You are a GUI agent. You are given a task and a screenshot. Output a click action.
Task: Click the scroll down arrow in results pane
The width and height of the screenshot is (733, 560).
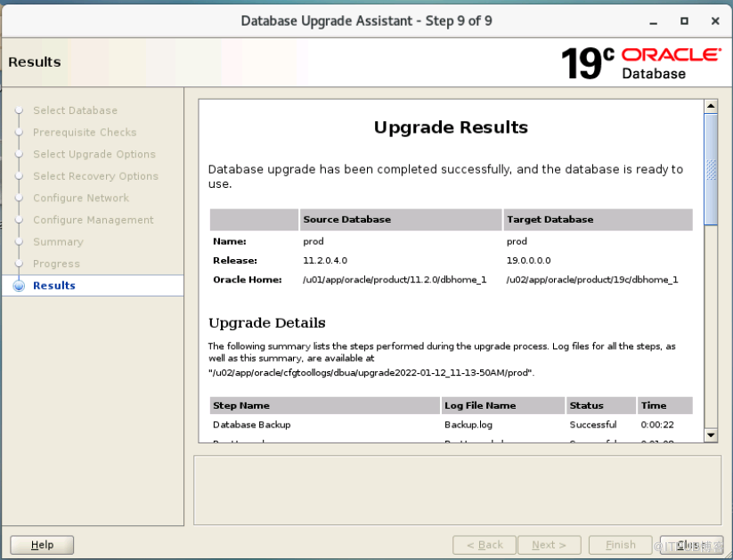pyautogui.click(x=711, y=434)
